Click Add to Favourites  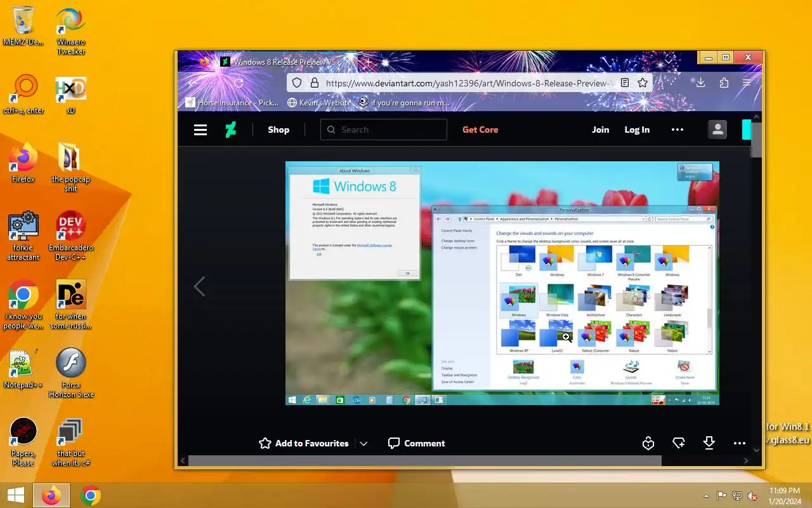(x=304, y=443)
